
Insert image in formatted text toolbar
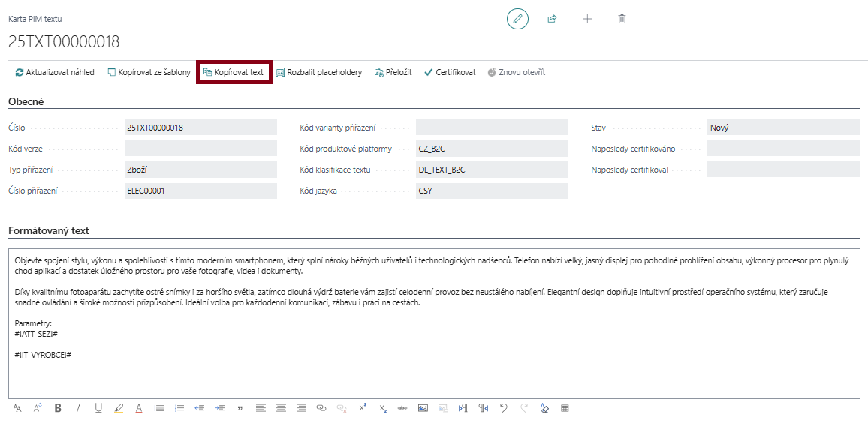[x=423, y=408]
